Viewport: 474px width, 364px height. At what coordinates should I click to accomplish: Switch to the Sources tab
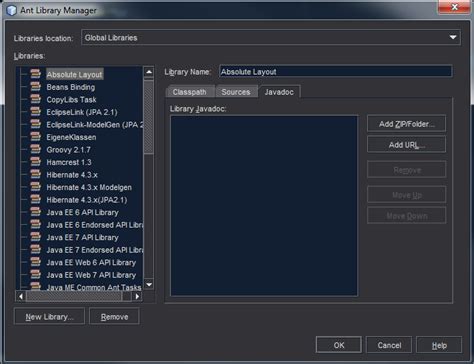[x=236, y=92]
